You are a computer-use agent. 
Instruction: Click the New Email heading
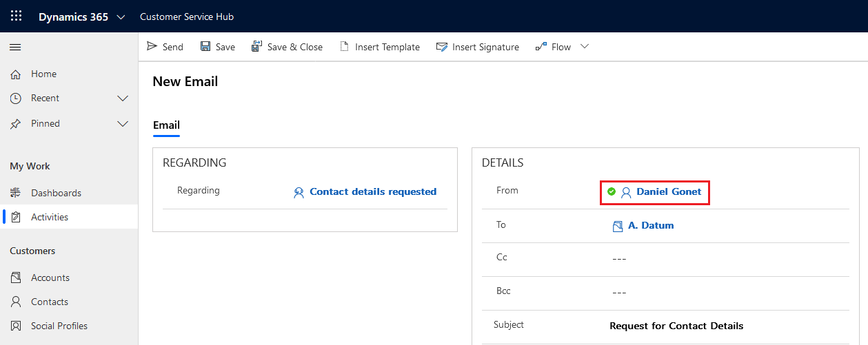coord(185,81)
